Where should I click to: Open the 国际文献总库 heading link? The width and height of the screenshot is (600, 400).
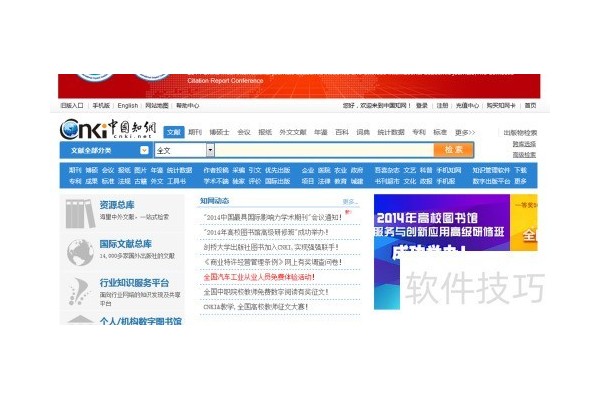tap(126, 244)
